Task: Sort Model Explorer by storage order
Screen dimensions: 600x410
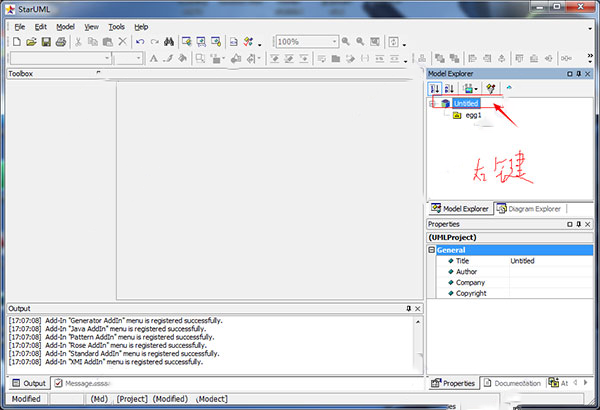Action: pos(435,89)
